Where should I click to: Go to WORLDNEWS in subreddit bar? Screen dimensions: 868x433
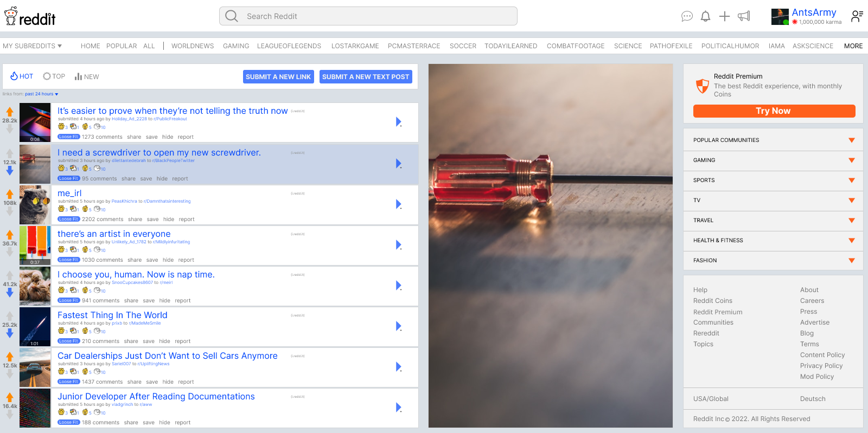pos(193,46)
